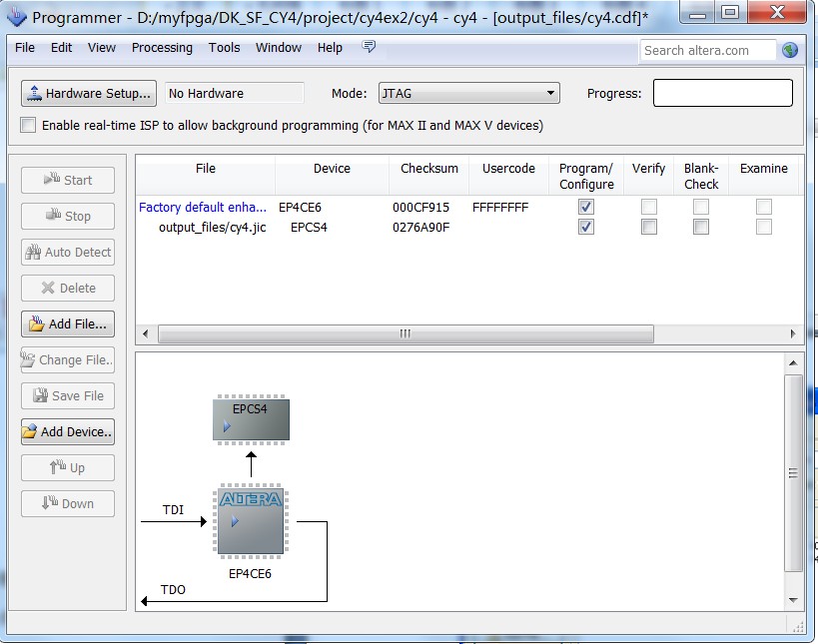The height and width of the screenshot is (644, 818).
Task: Select the Factory default enhanced file entry
Action: pyautogui.click(x=203, y=208)
